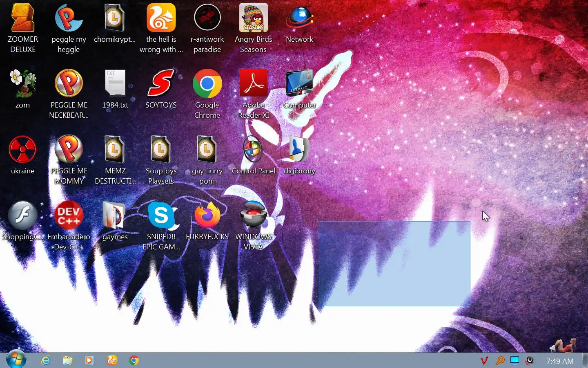Click the blue monitor tray icon
The height and width of the screenshot is (368, 588).
(x=515, y=360)
